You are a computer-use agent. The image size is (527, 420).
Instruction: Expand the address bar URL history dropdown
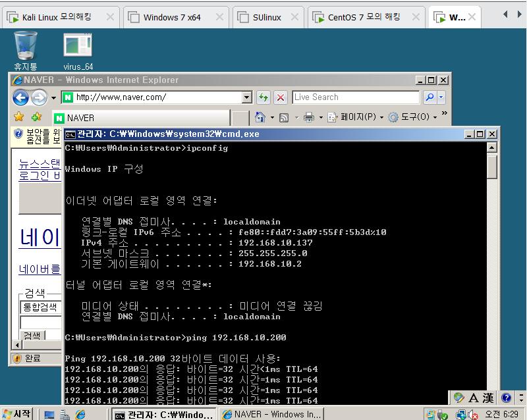247,97
